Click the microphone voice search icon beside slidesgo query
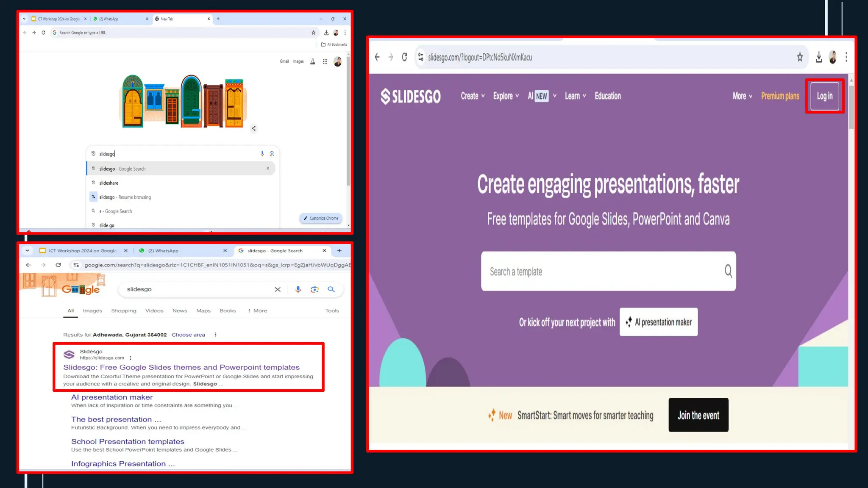The width and height of the screenshot is (868, 488). click(x=298, y=289)
